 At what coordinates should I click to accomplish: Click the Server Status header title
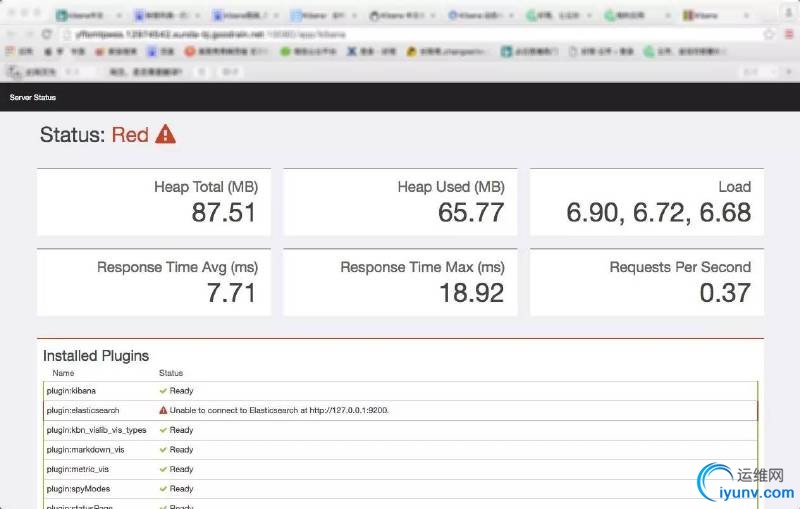33,97
